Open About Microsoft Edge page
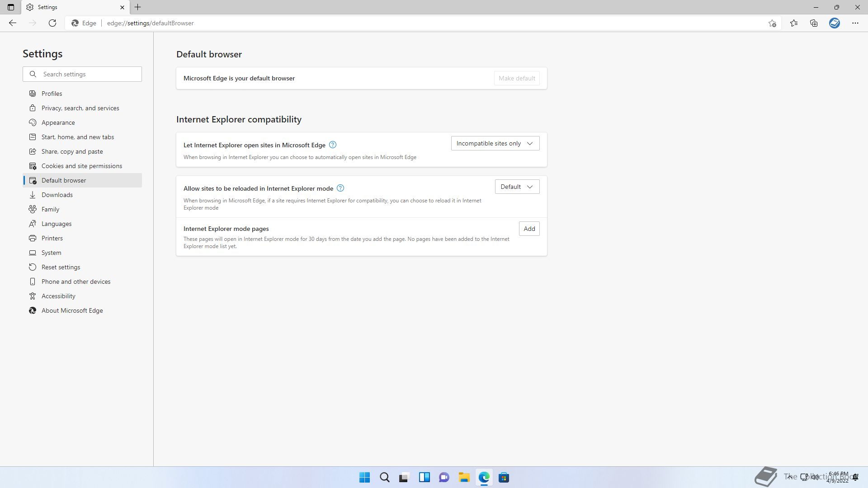Viewport: 868px width, 488px height. point(72,311)
